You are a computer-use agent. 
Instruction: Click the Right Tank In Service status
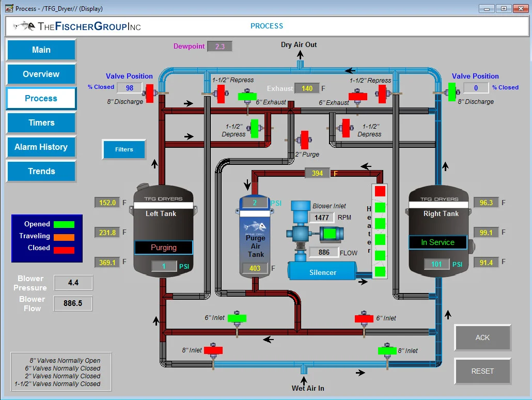437,242
